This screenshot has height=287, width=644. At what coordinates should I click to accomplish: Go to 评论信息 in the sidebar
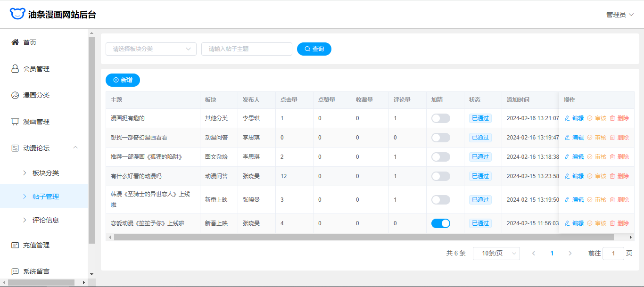pos(46,220)
